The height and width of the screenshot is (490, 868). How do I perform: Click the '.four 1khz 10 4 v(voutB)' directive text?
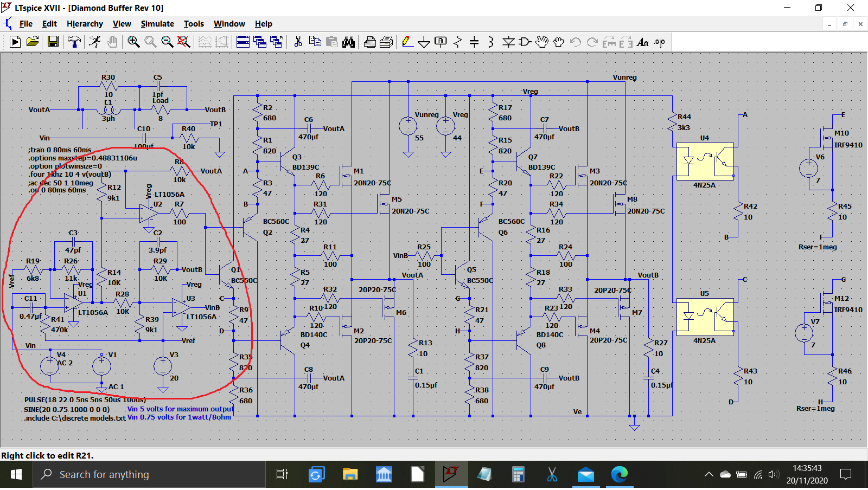pyautogui.click(x=69, y=175)
